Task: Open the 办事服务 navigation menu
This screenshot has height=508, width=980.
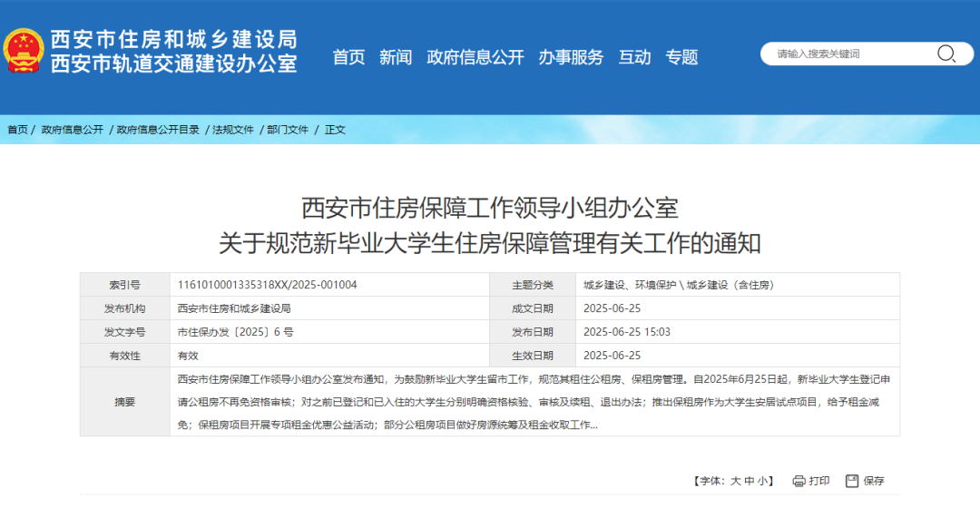Action: 571,57
